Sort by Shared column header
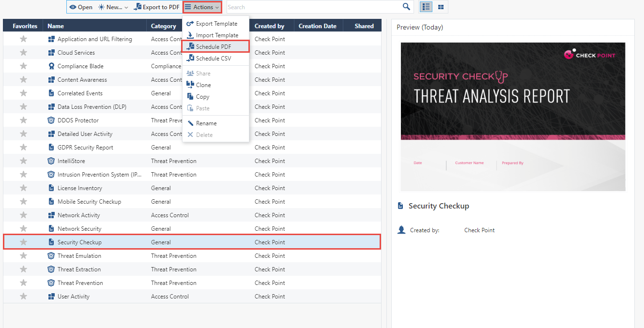Screen dimensions: 644x328 364,26
